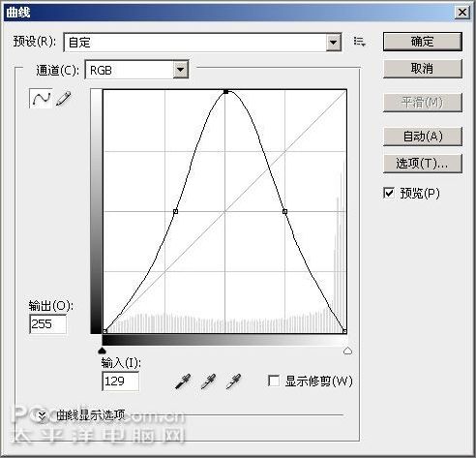The width and height of the screenshot is (476, 458).
Task: Select the bottom-right curve endpoint
Action: click(344, 331)
